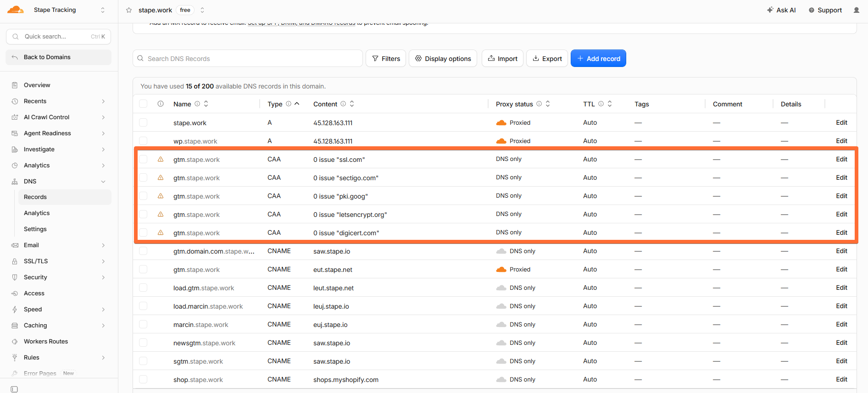Click the info icon beside Name header
The width and height of the screenshot is (868, 393).
coord(197,104)
